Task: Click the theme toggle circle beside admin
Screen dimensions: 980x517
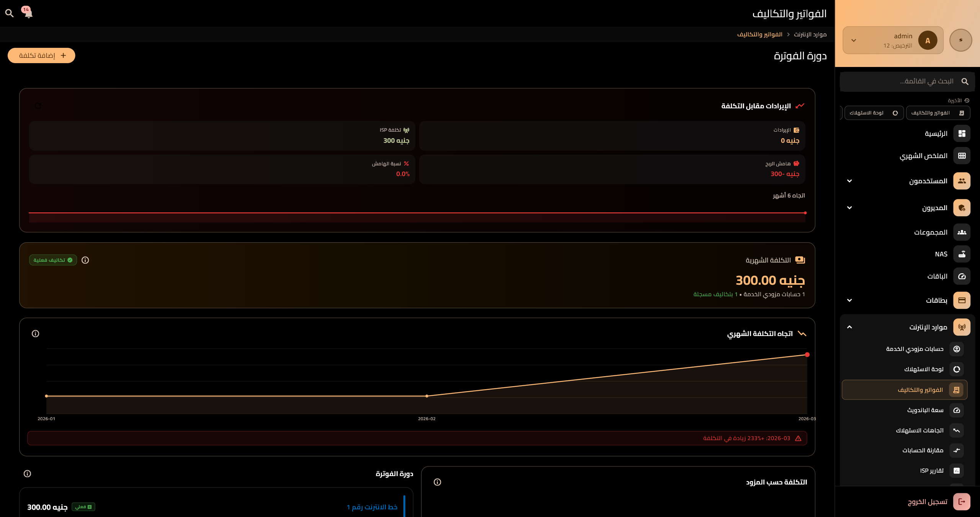Action: coord(960,40)
